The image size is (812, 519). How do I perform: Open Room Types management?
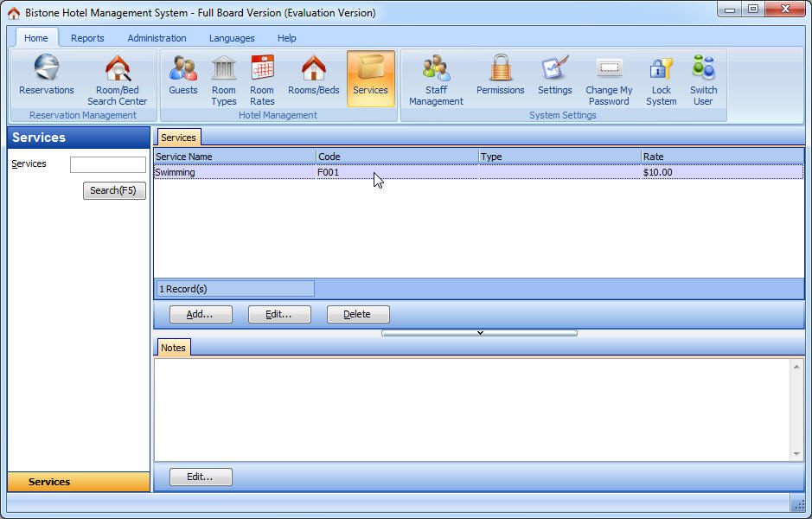coord(223,78)
